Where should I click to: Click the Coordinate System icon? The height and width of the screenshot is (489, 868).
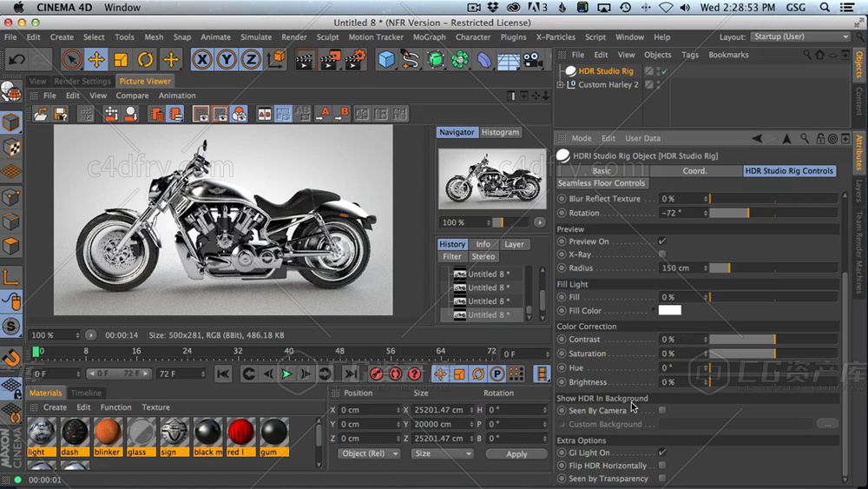(276, 59)
